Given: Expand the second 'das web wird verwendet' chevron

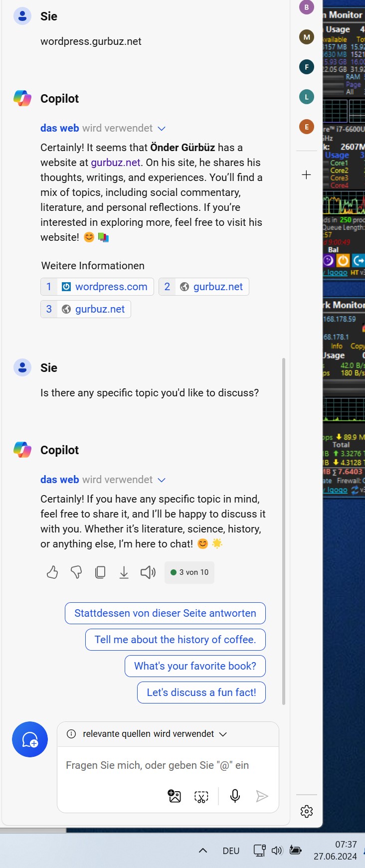Looking at the screenshot, I should (x=162, y=480).
